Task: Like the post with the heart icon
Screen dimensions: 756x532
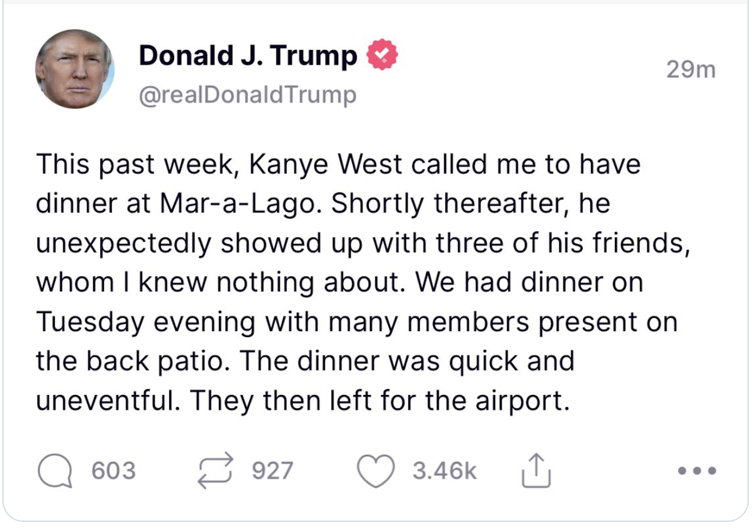Action: (376, 471)
